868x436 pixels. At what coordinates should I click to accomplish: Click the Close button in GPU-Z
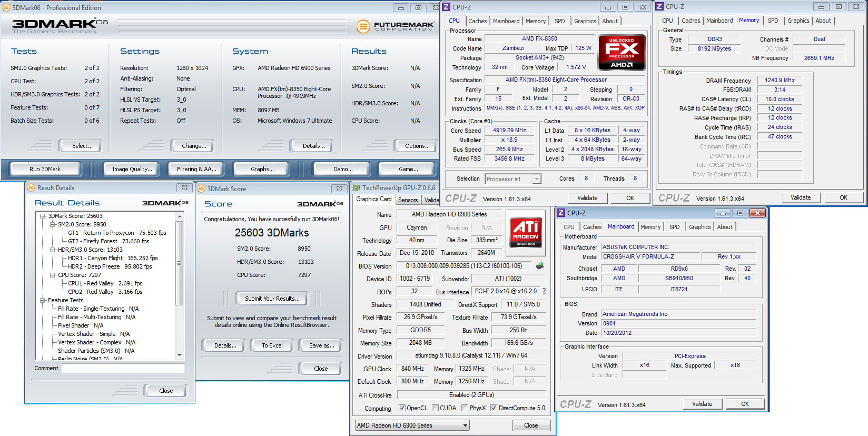pyautogui.click(x=531, y=425)
